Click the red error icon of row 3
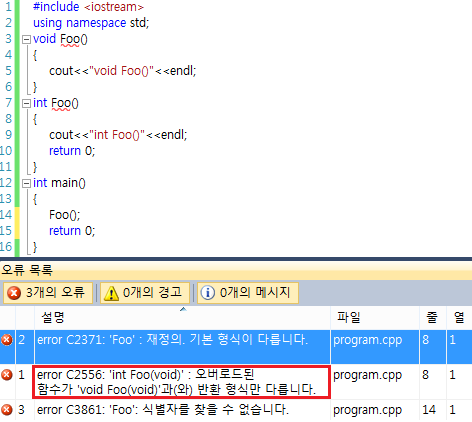Viewport: 472px width, 422px height. tap(7, 410)
